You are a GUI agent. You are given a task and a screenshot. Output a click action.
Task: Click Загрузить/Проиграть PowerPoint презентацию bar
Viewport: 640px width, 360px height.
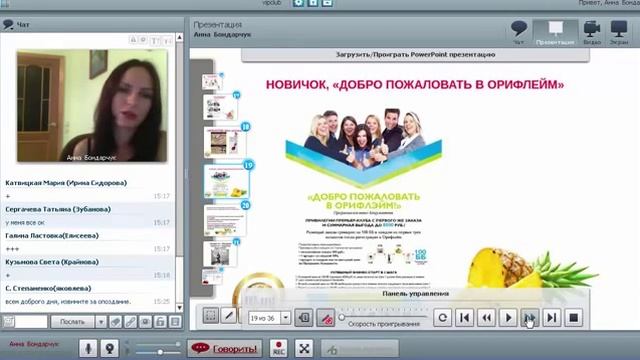coord(415,55)
